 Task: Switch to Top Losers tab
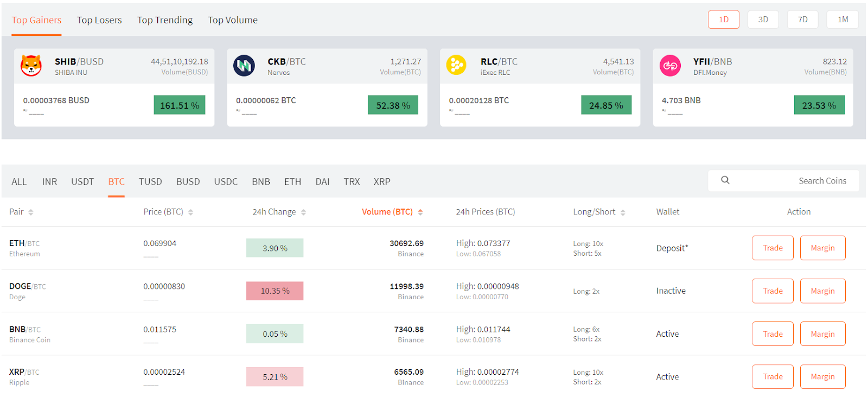point(99,20)
